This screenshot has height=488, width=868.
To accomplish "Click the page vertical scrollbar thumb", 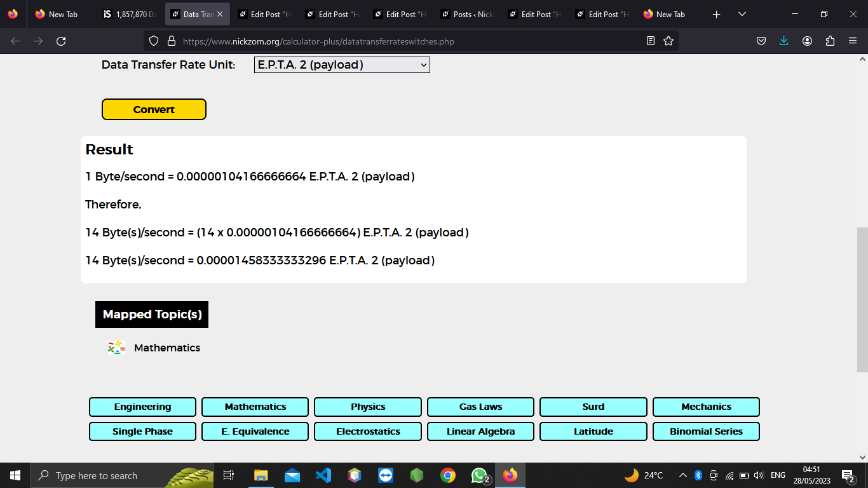I will [x=862, y=300].
